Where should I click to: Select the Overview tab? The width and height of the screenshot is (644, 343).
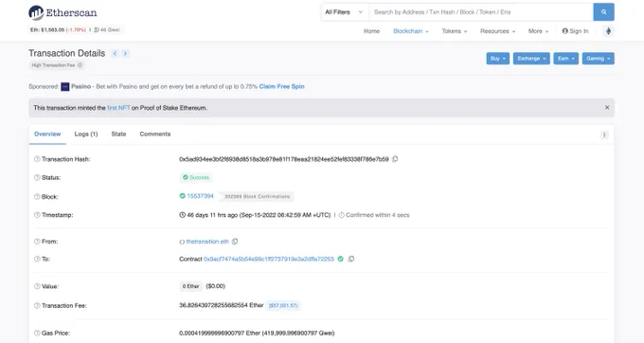pyautogui.click(x=47, y=135)
